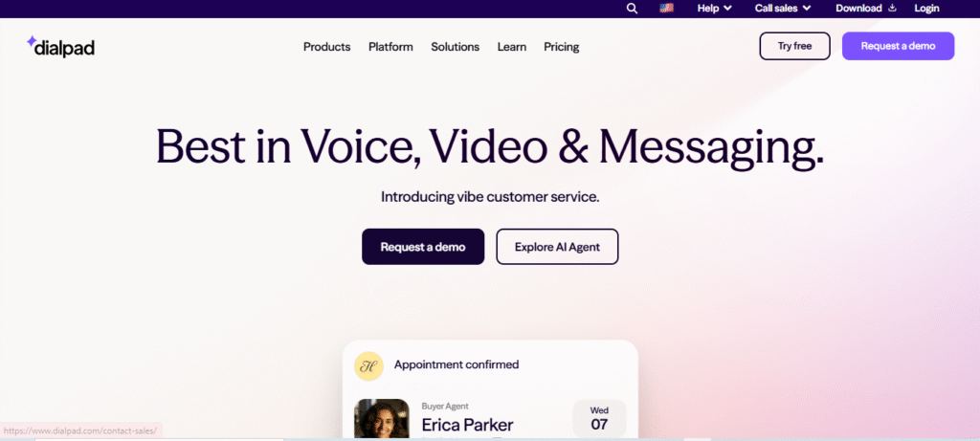Open Erica Parker's profile photo

[x=381, y=419]
